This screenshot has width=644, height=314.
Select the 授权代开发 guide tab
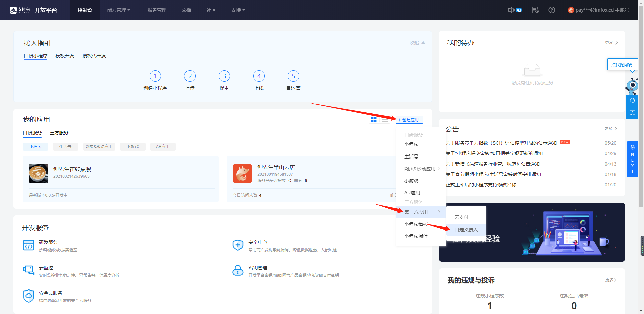tap(94, 56)
